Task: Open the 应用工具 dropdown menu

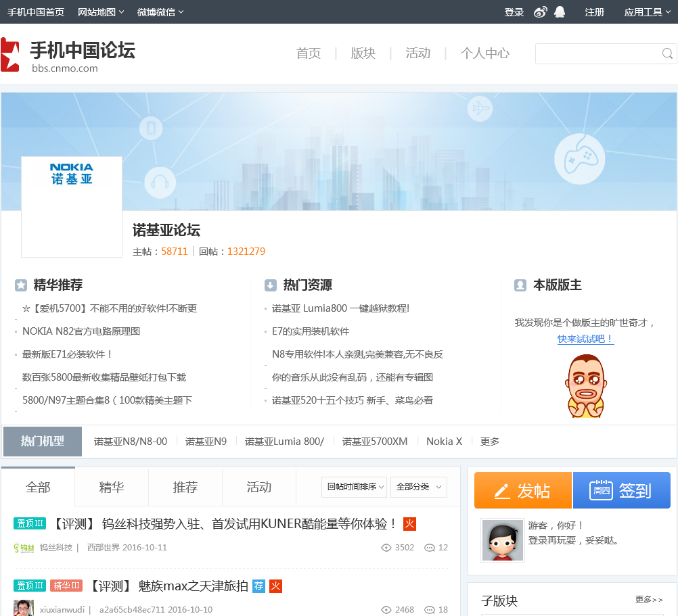Action: (648, 12)
